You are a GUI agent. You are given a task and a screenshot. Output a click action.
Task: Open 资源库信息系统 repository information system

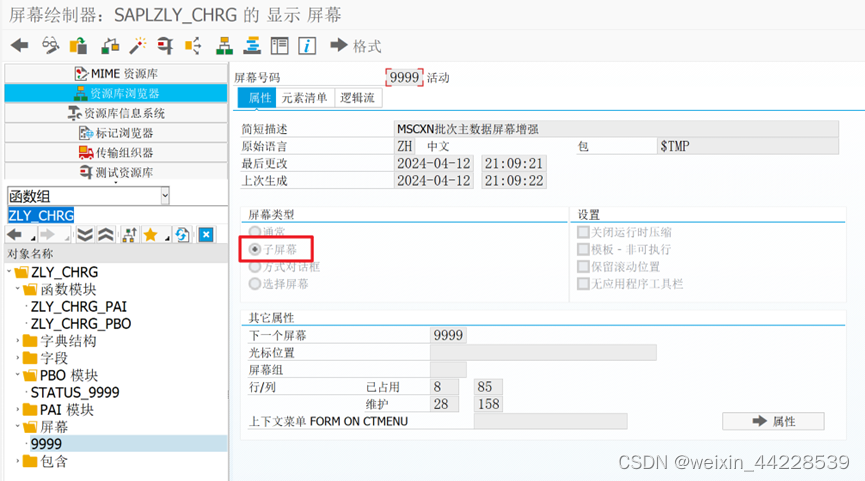click(x=116, y=113)
